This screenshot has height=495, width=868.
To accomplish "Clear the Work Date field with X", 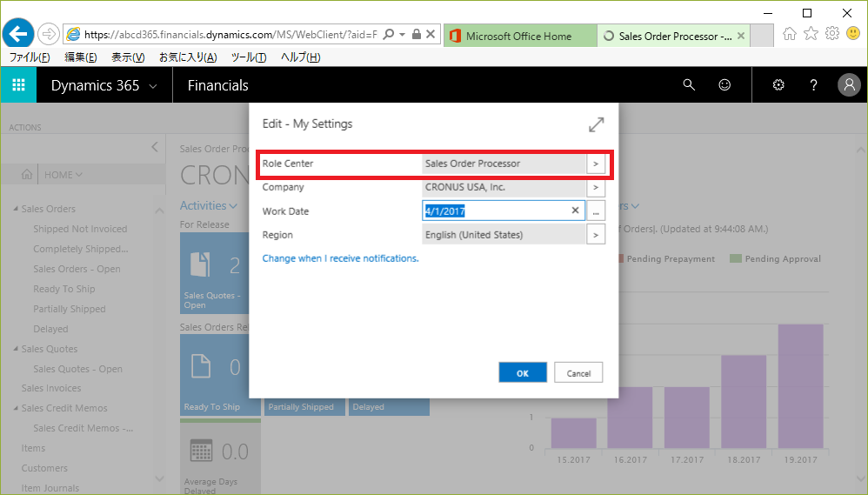I will point(575,211).
